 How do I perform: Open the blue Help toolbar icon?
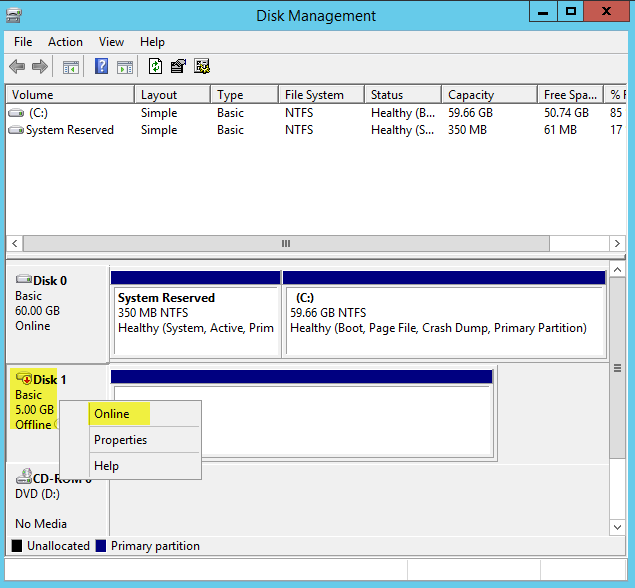coord(101,66)
